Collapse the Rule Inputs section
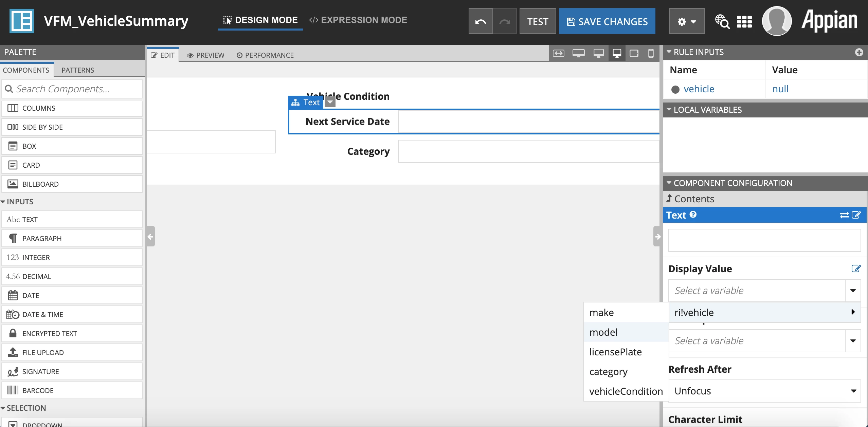This screenshot has height=427, width=868. coord(669,52)
